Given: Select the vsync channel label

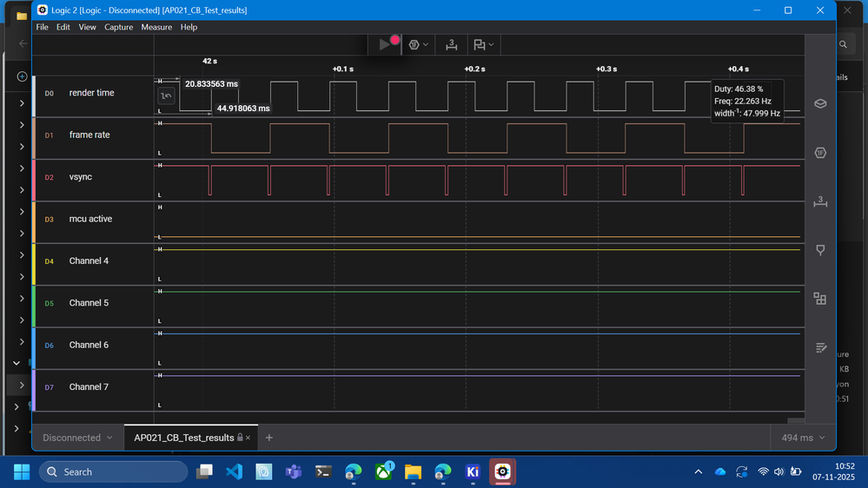Looking at the screenshot, I should (80, 177).
